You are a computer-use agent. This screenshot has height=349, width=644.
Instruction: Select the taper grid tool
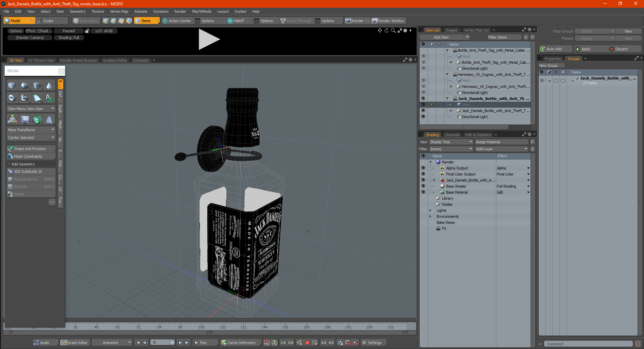[49, 119]
